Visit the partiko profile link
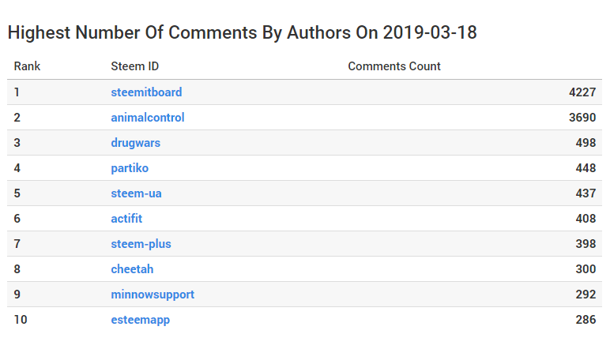 pos(130,168)
